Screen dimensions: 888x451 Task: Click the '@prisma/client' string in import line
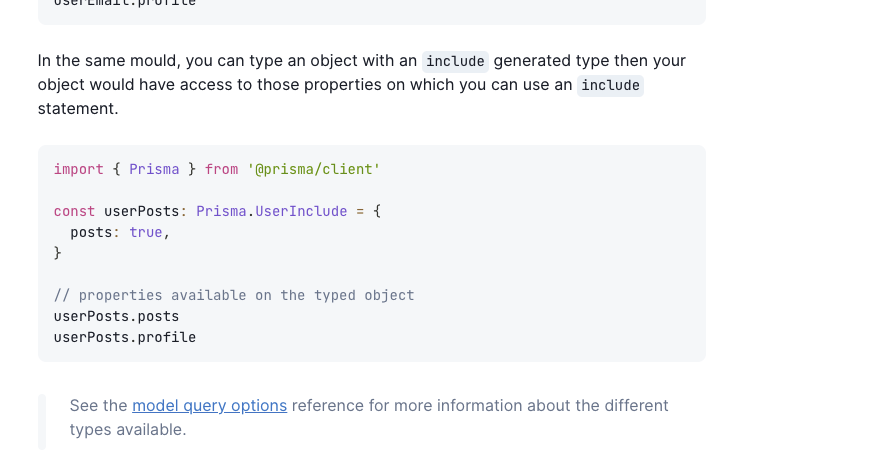[314, 169]
